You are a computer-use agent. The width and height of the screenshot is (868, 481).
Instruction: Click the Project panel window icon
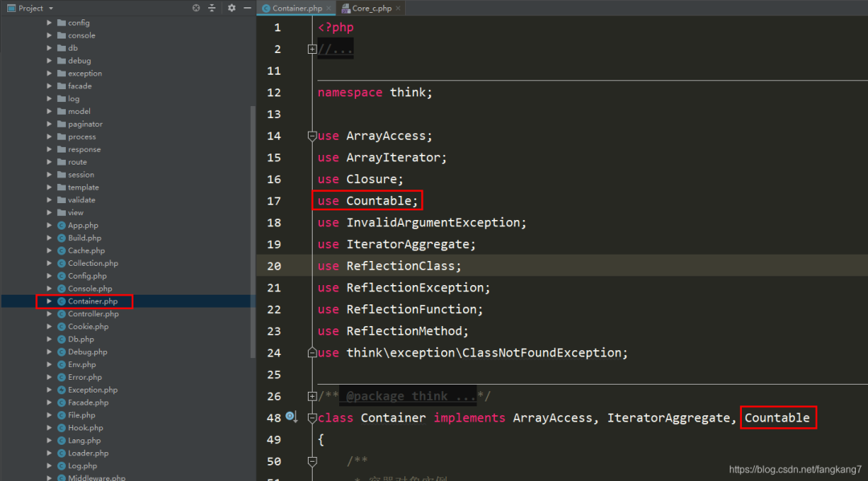click(11, 8)
